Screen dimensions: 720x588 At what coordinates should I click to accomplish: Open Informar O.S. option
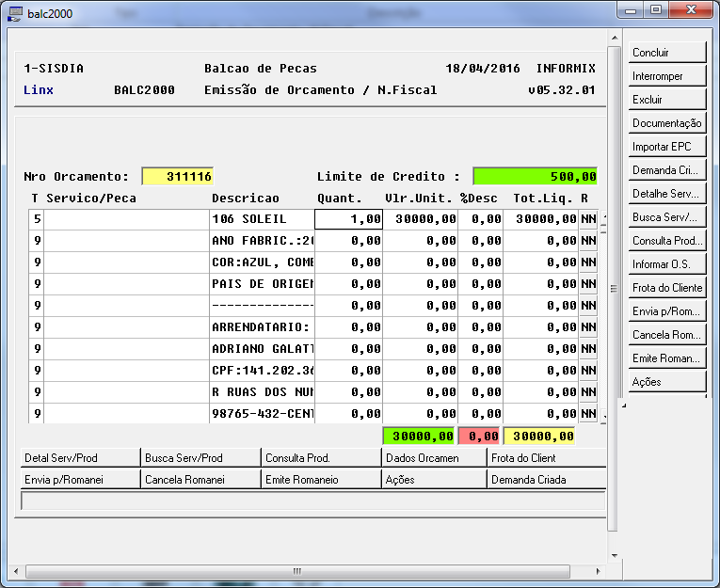(x=667, y=264)
